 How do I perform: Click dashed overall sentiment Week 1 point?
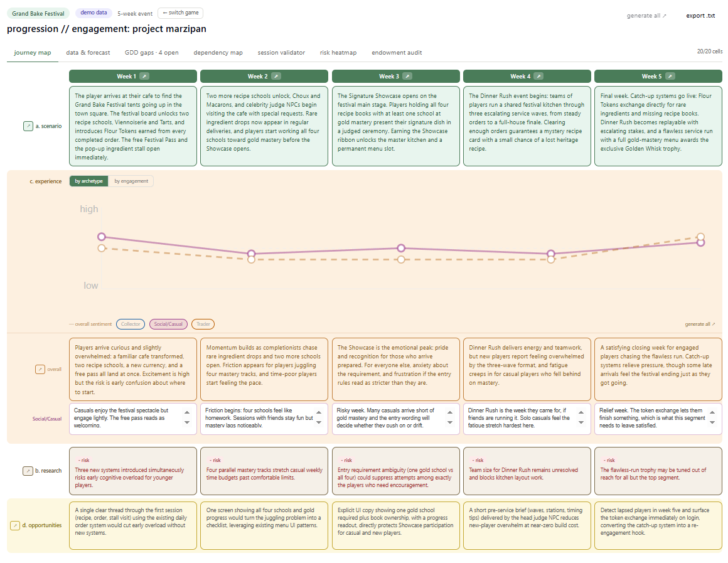[x=102, y=248]
